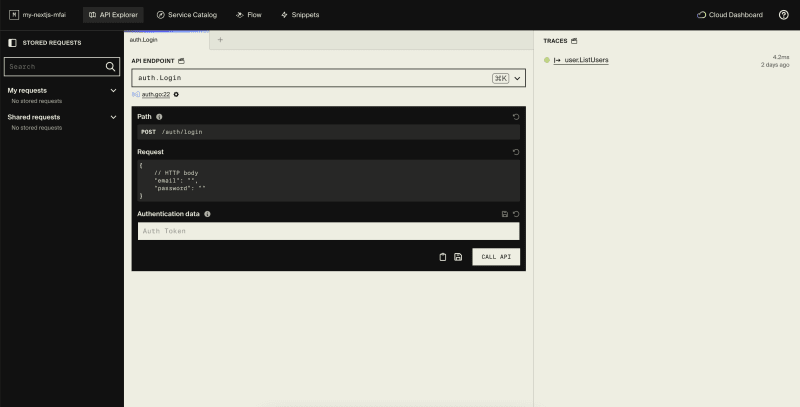
Task: Click the '2 days ago' trace timestamp
Action: pos(775,65)
